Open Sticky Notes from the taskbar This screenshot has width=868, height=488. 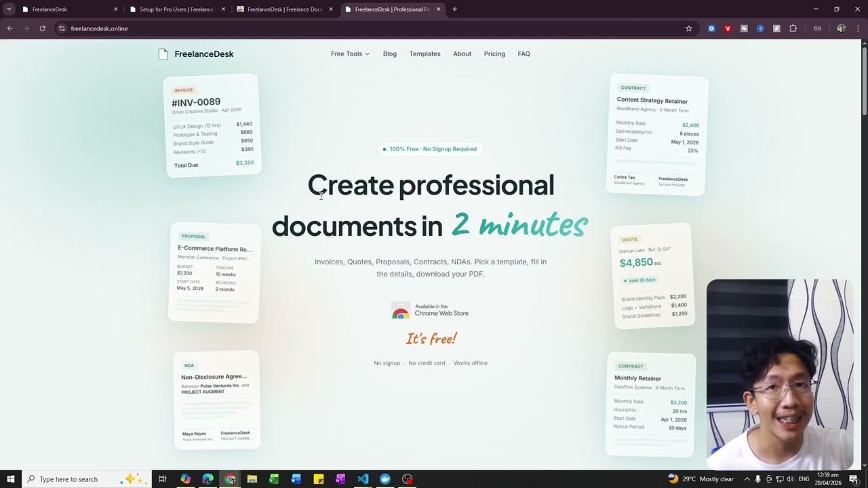318,479
